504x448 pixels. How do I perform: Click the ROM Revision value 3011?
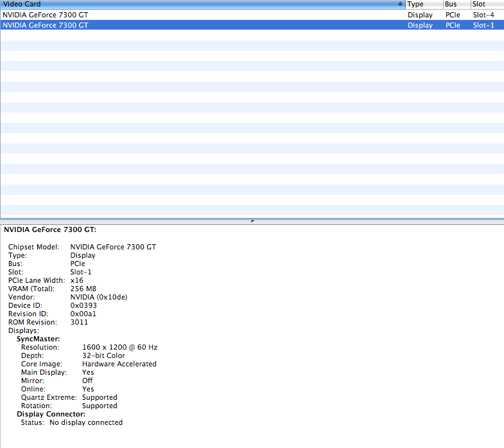tap(79, 322)
